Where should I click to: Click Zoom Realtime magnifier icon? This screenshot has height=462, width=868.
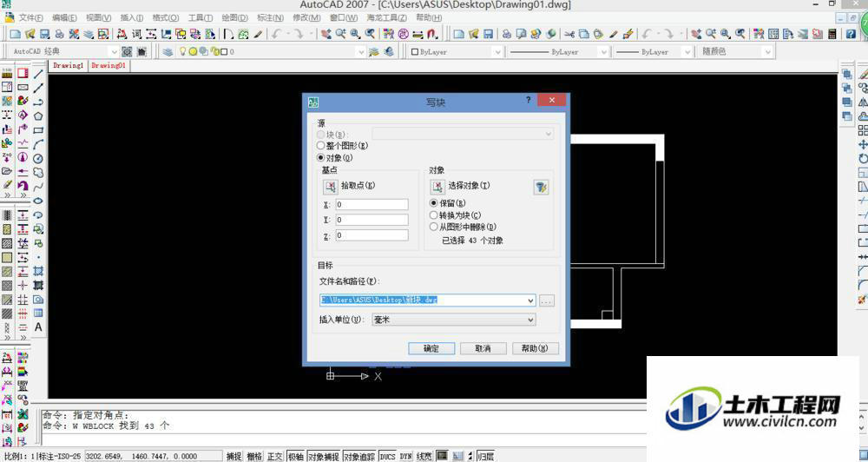pos(340,35)
